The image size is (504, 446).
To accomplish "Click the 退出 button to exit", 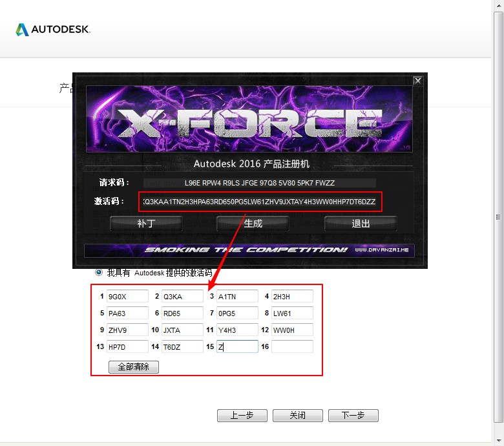I will point(361,224).
